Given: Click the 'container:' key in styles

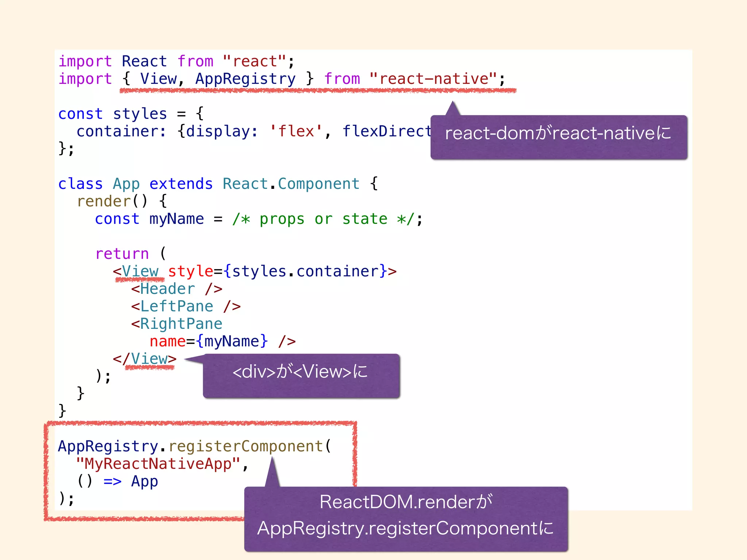Looking at the screenshot, I should (121, 131).
